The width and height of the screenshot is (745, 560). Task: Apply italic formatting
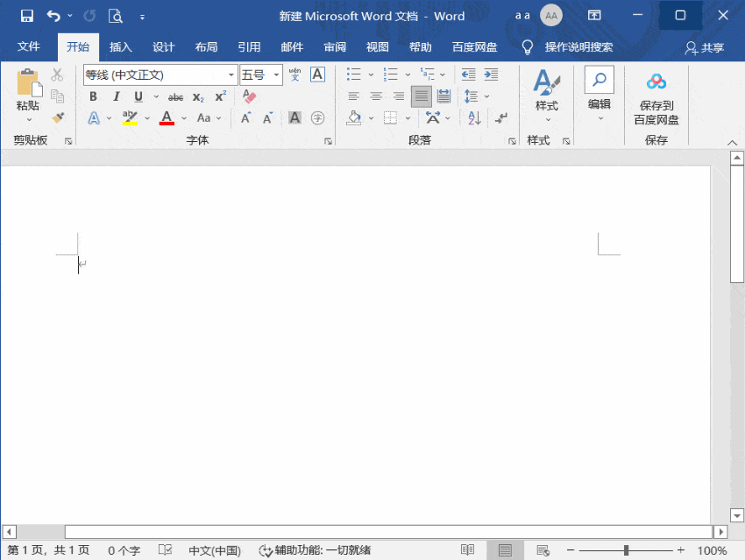pos(115,96)
